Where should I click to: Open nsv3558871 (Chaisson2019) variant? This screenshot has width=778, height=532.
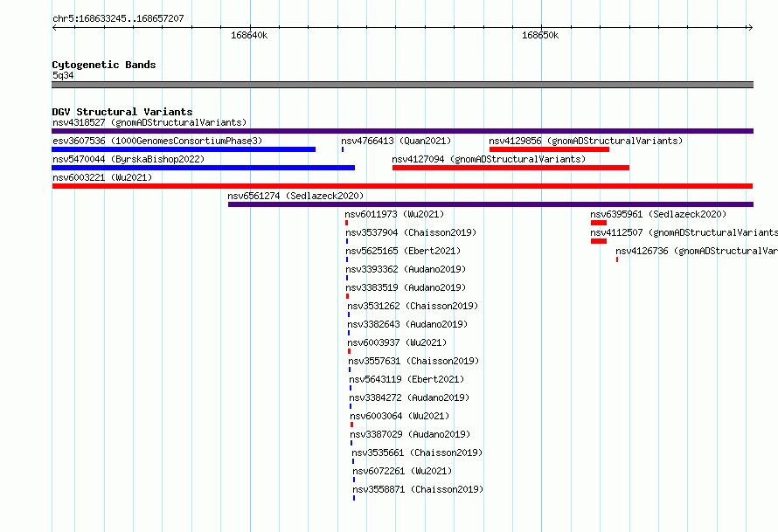418,489
